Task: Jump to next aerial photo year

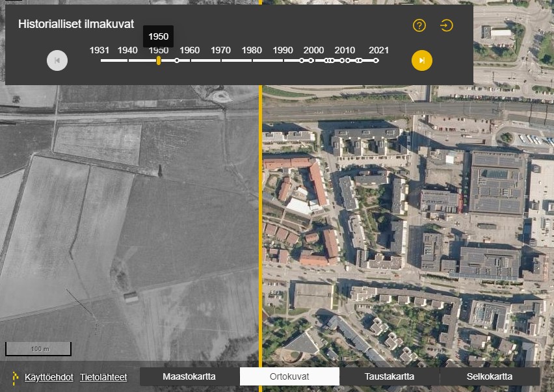Action: (x=422, y=60)
